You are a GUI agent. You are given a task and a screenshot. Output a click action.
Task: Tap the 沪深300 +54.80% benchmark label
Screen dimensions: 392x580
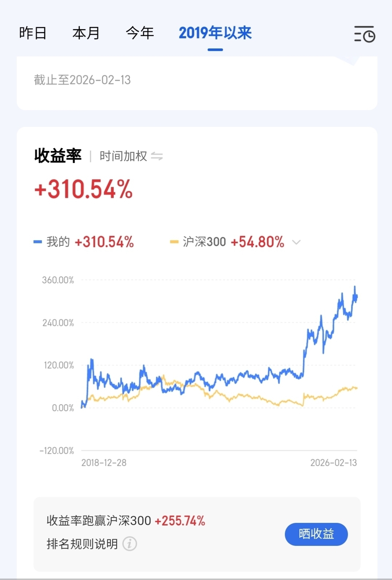pyautogui.click(x=233, y=242)
